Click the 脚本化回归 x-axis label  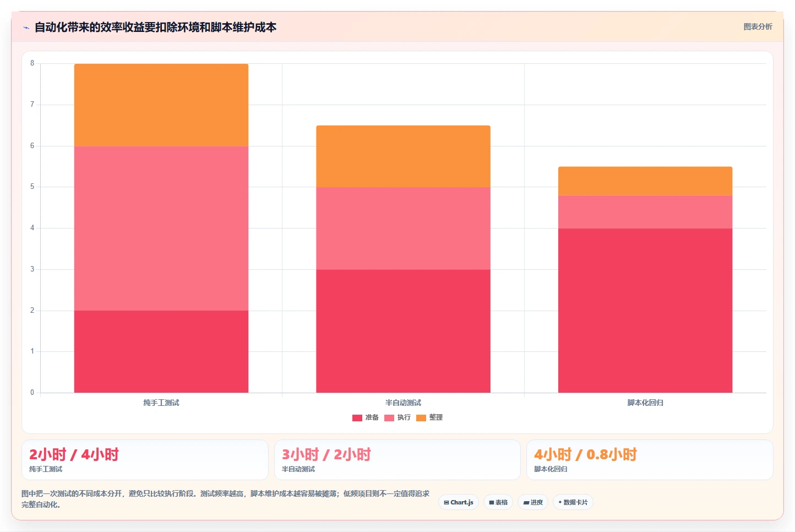coord(645,403)
